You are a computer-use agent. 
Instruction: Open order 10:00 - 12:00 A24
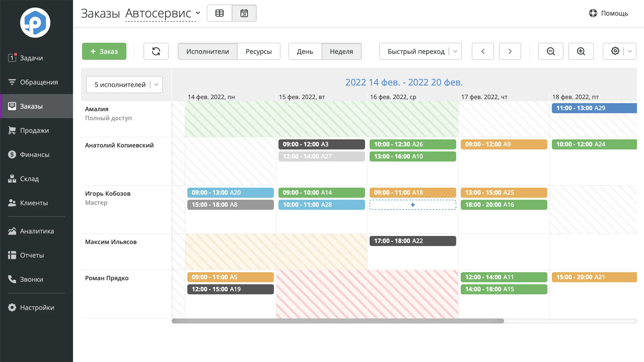594,144
